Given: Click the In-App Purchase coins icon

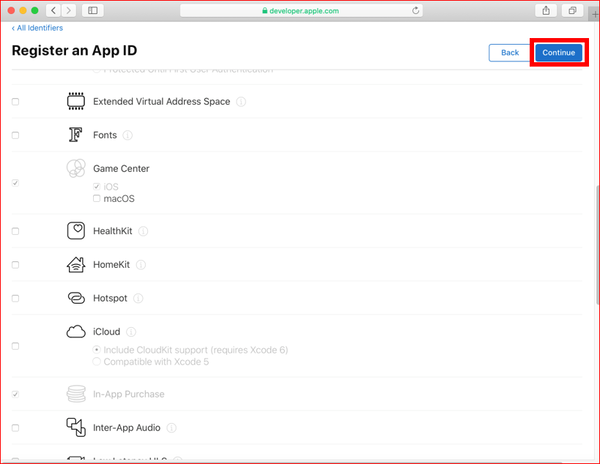Looking at the screenshot, I should tap(76, 394).
